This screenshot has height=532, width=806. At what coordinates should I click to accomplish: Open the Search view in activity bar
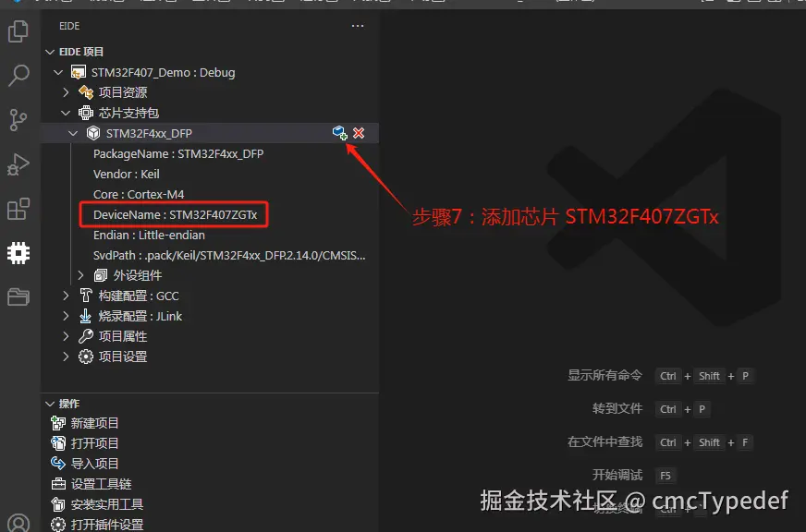(x=18, y=76)
